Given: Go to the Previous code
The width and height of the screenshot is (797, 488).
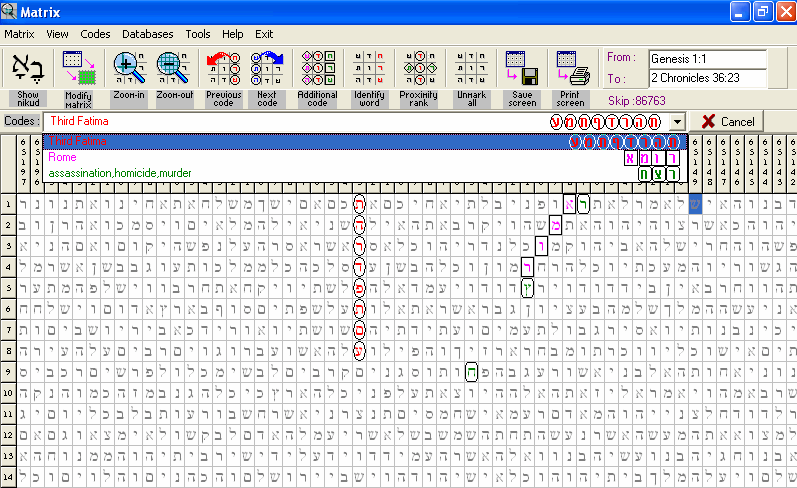Looking at the screenshot, I should click(x=223, y=68).
